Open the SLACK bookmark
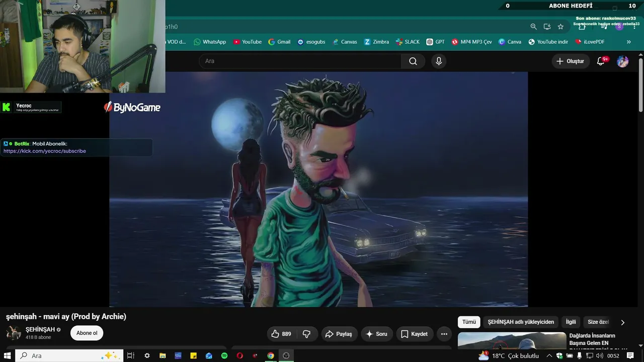The image size is (644, 362). pyautogui.click(x=408, y=42)
